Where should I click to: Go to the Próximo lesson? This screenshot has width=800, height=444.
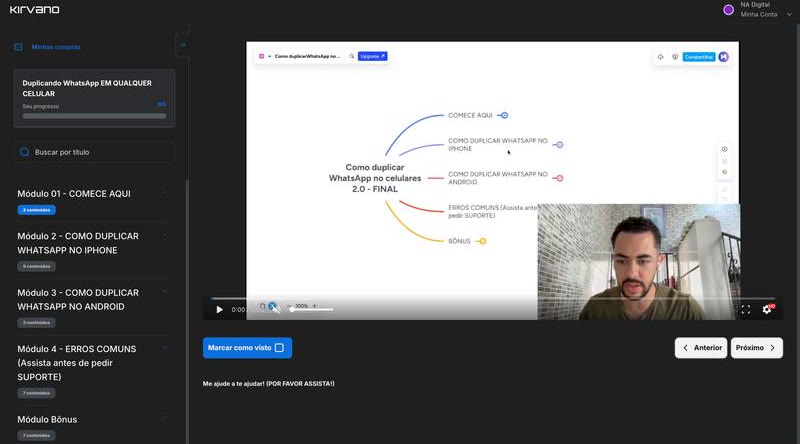click(x=757, y=348)
